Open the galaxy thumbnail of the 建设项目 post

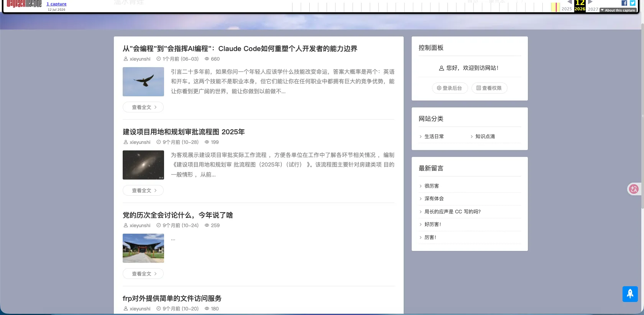pyautogui.click(x=143, y=165)
